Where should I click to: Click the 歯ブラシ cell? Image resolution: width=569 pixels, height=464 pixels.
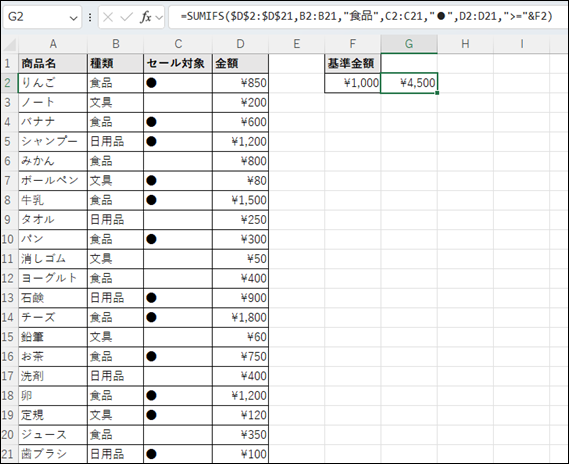click(53, 454)
